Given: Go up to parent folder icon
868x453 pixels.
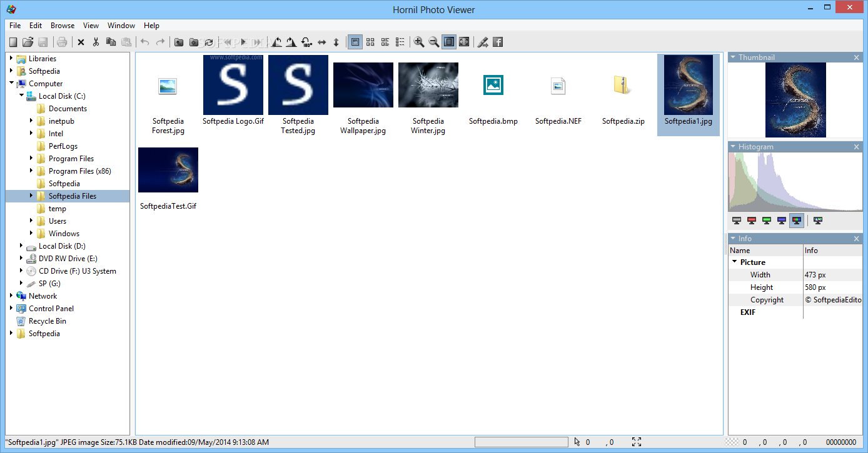Looking at the screenshot, I should (x=179, y=42).
